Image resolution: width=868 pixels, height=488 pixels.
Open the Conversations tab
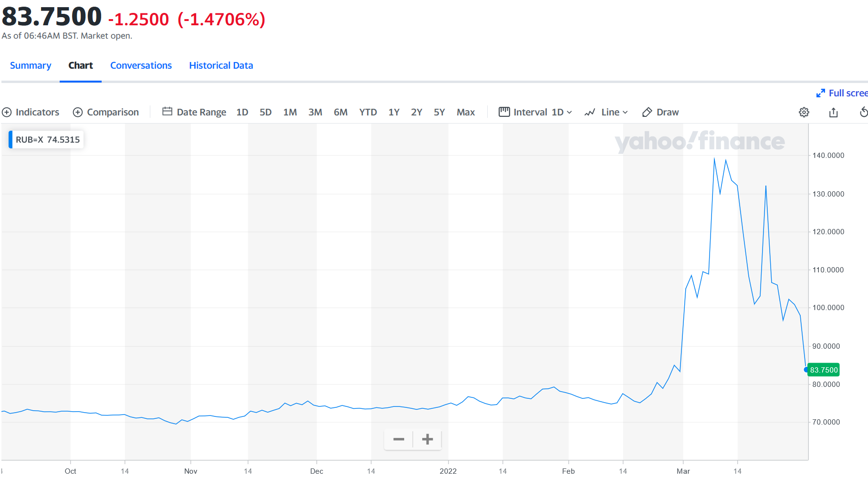coord(141,65)
